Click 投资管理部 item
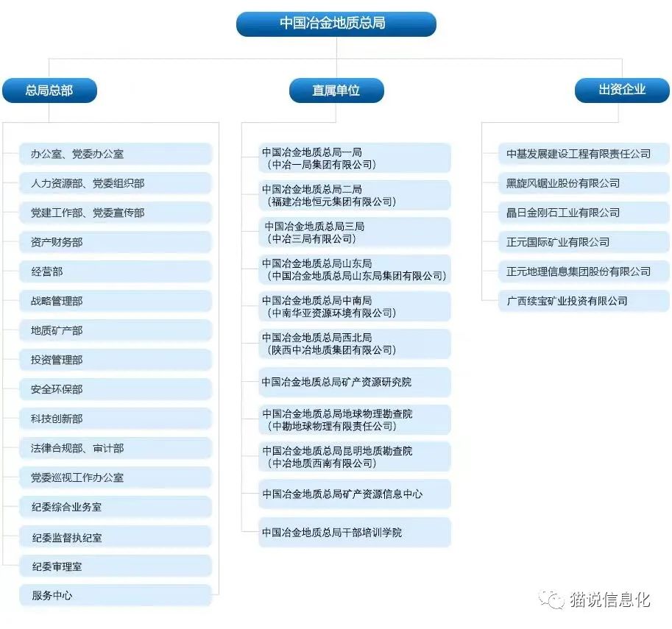672x629 pixels. [116, 360]
